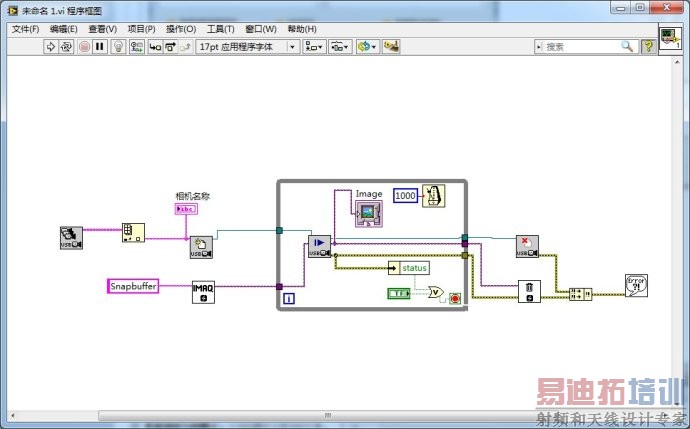The height and width of the screenshot is (429, 690).
Task: Click the horizontal scrollbar thumb
Action: point(328,415)
